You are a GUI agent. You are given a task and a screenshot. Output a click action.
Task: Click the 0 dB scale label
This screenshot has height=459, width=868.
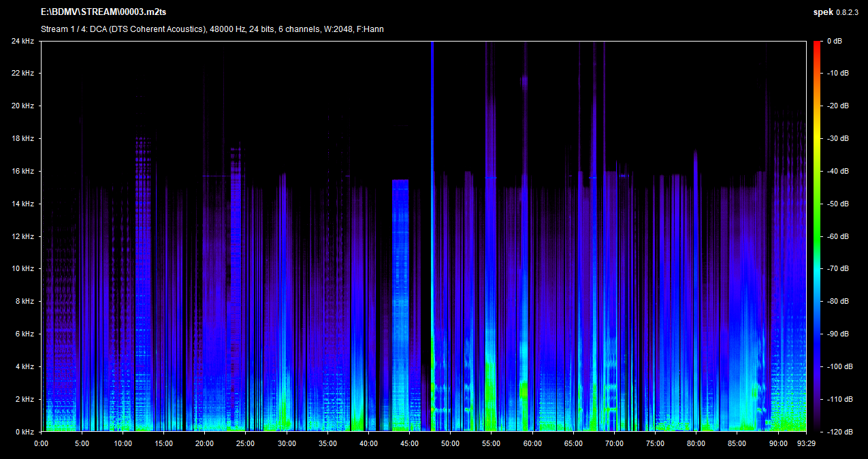pyautogui.click(x=834, y=41)
